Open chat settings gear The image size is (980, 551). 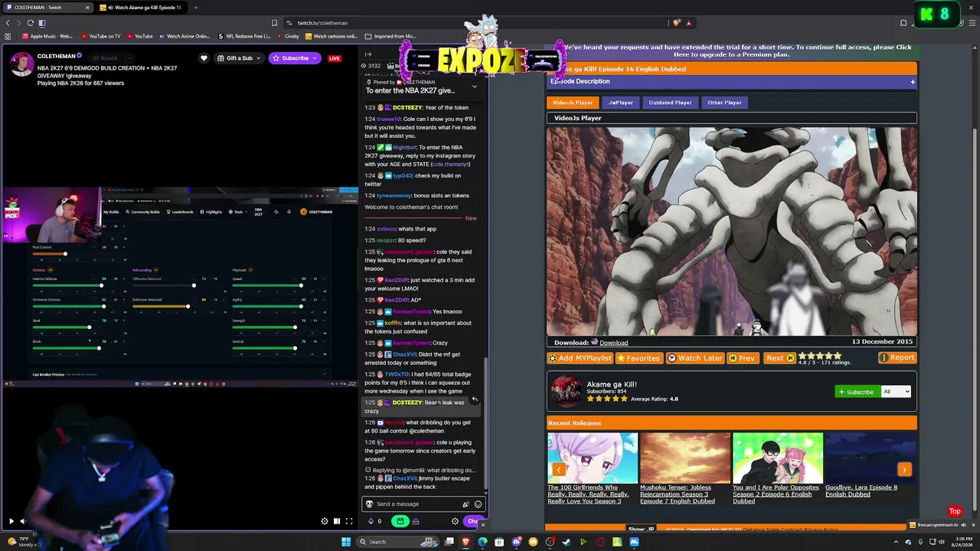[x=455, y=521]
